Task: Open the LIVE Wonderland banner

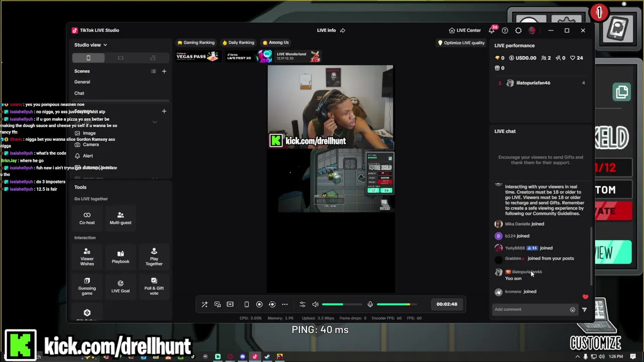Action: (299, 56)
